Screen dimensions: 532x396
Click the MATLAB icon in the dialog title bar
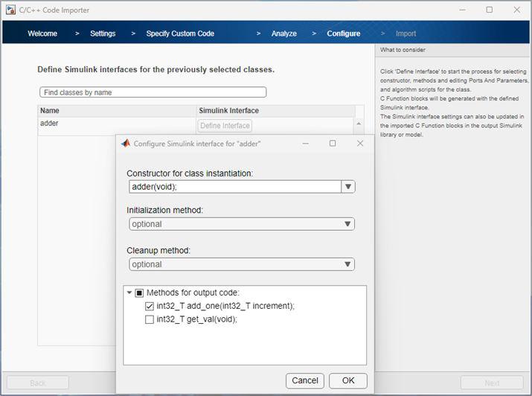126,143
